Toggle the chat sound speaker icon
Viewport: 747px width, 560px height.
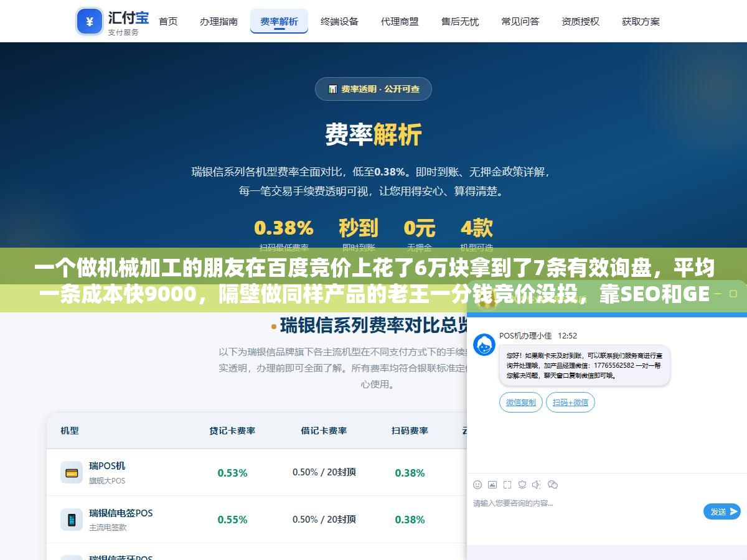tap(537, 485)
